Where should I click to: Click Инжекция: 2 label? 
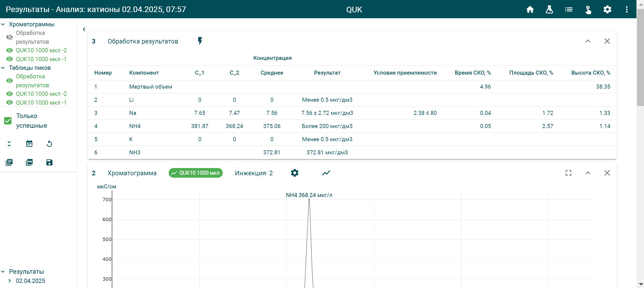click(x=254, y=173)
